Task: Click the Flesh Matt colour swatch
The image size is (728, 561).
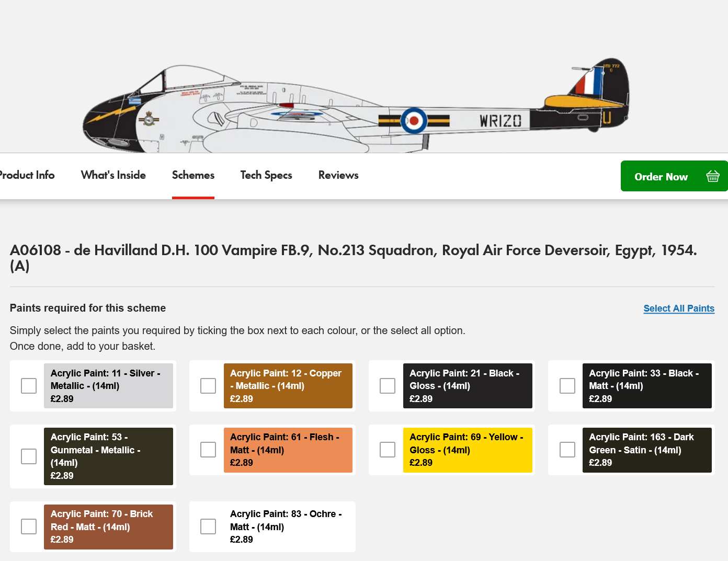Action: point(288,450)
